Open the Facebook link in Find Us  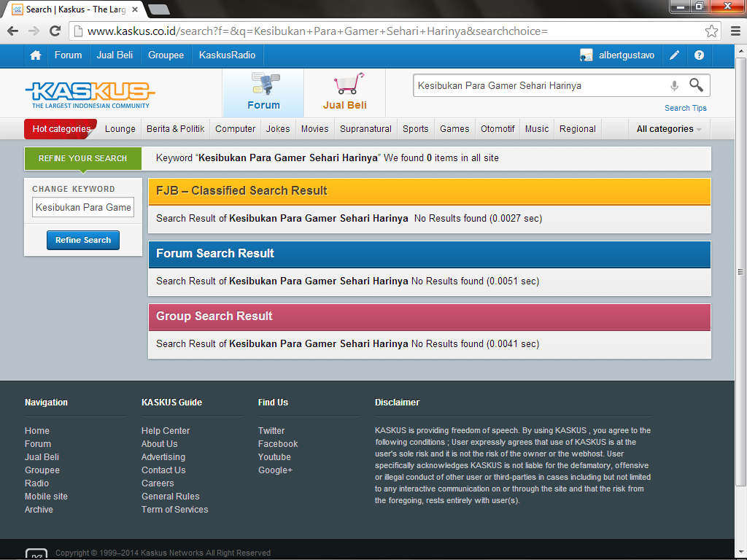point(278,444)
